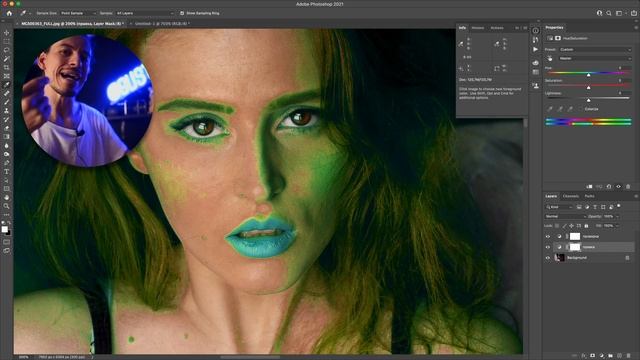
Task: Switch to the Untitled-1 document tab
Action: pos(162,24)
